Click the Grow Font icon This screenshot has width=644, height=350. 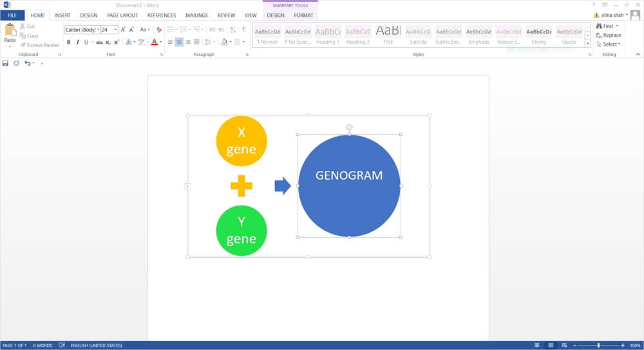(x=123, y=30)
